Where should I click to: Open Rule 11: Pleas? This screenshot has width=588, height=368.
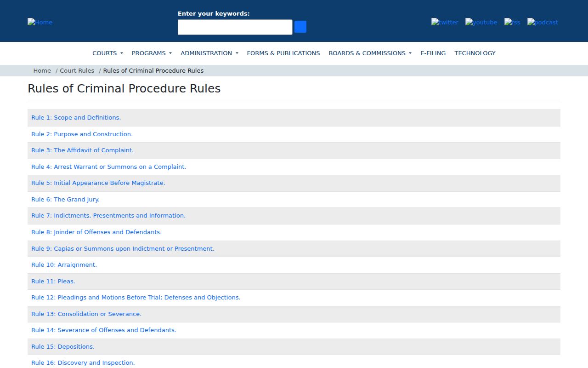pyautogui.click(x=53, y=282)
